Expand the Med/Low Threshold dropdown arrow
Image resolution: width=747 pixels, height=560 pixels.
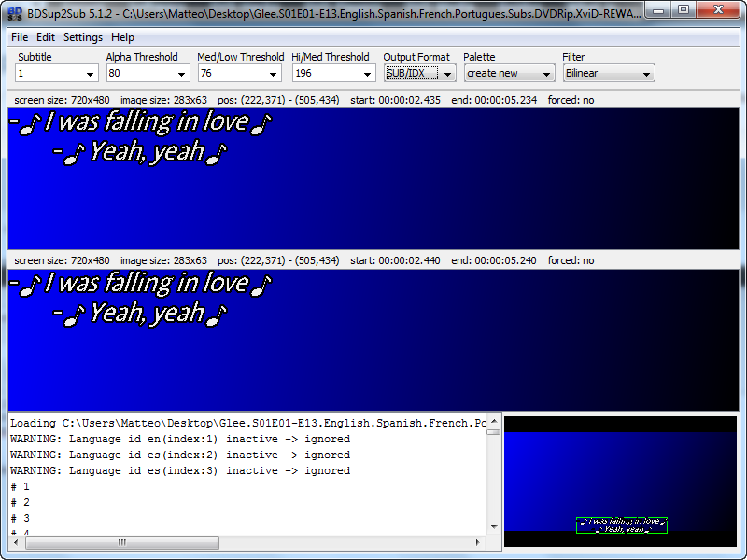(x=273, y=74)
